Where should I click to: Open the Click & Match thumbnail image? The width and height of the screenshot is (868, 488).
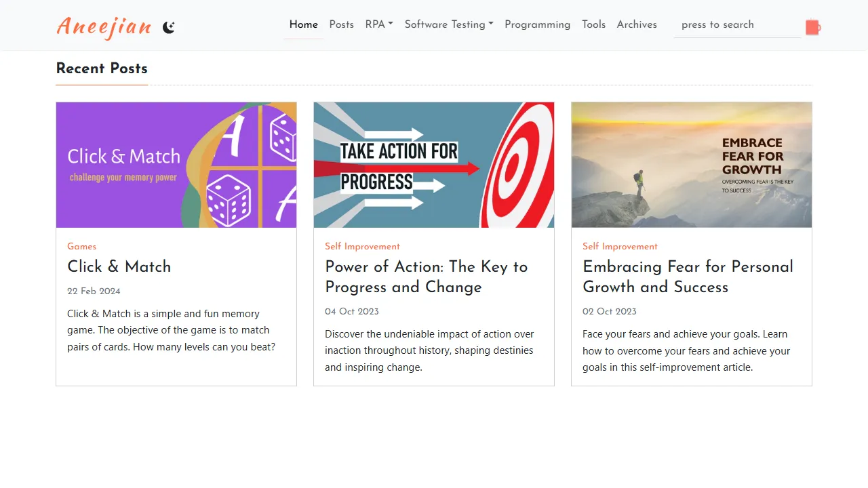[x=176, y=165]
